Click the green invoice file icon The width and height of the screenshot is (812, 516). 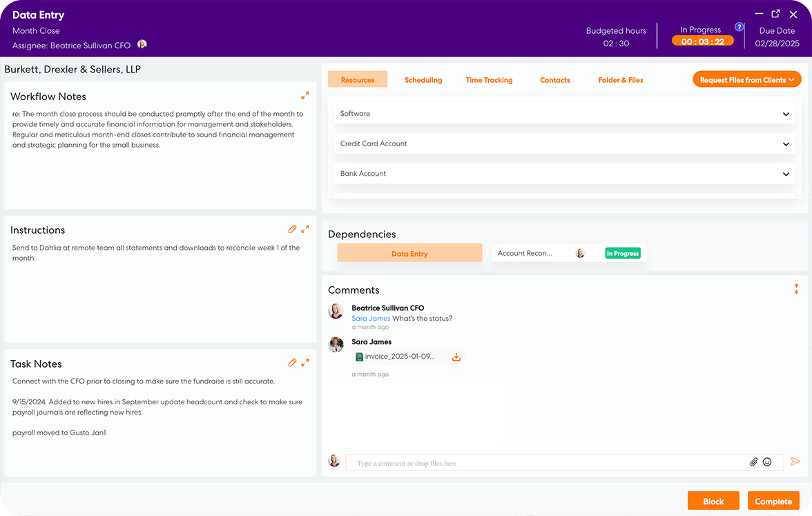click(359, 357)
